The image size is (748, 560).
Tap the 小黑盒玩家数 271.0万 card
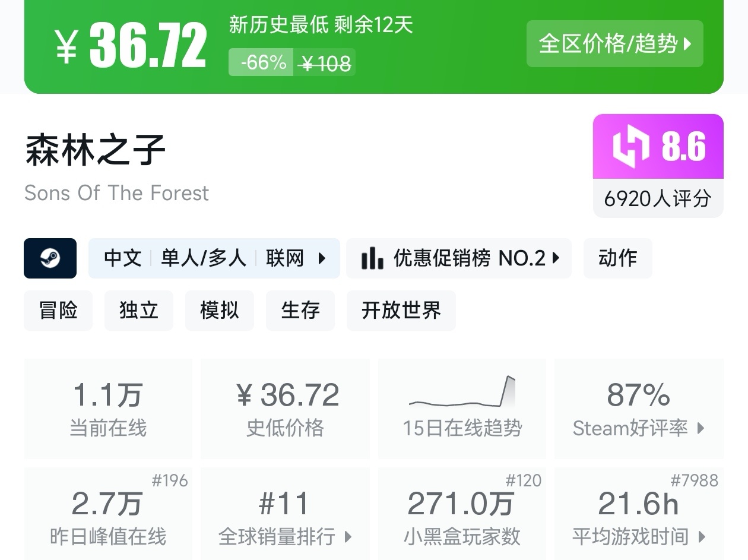[x=462, y=515]
